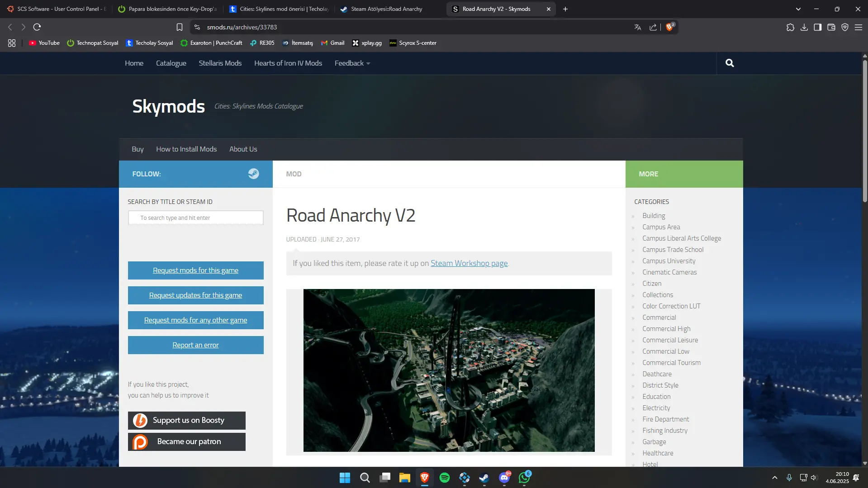Open the Building category
Image resolution: width=868 pixels, height=488 pixels.
pos(654,216)
